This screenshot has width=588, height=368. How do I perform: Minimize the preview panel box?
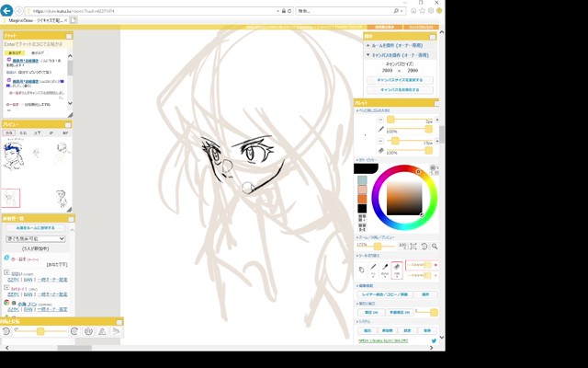tap(68, 125)
